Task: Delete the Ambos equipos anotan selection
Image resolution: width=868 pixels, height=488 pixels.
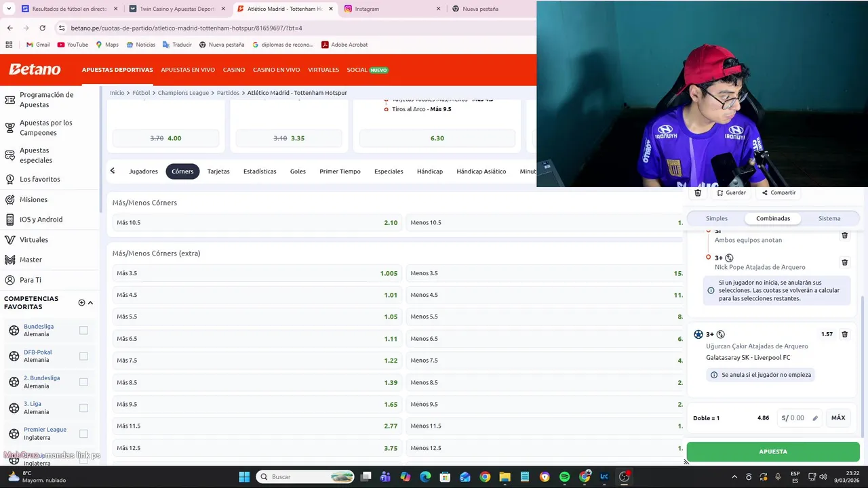Action: [844, 235]
